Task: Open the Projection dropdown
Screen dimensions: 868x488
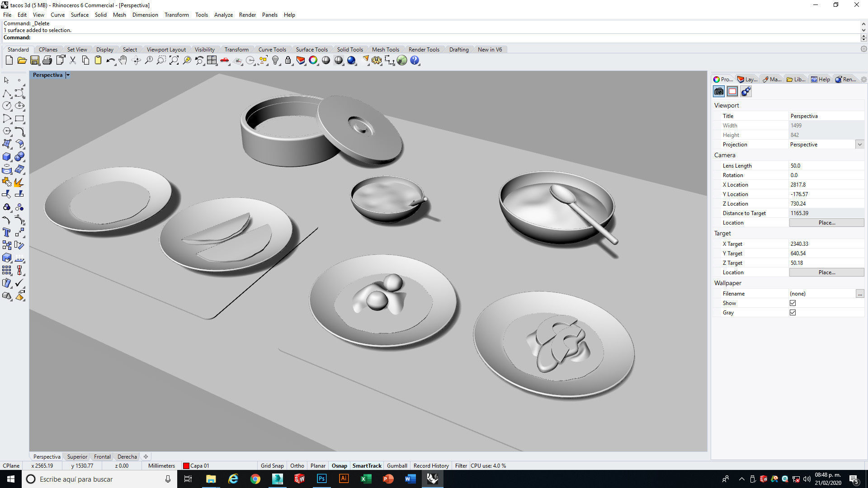Action: tap(859, 145)
